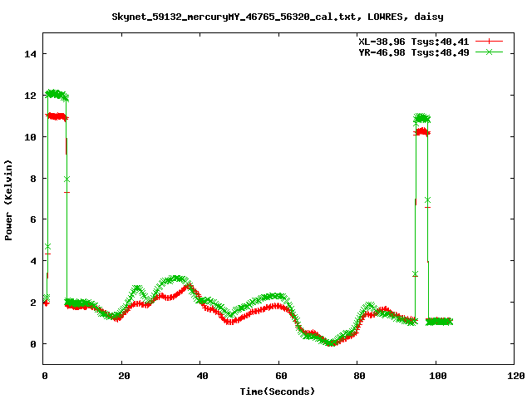
Task: Click the y-axis tick label 6
Action: [x=33, y=219]
